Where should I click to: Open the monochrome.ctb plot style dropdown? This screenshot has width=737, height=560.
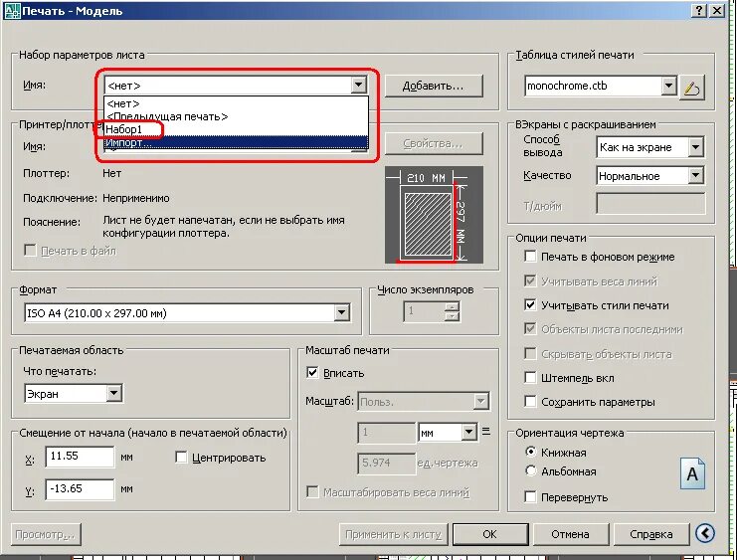pos(668,87)
